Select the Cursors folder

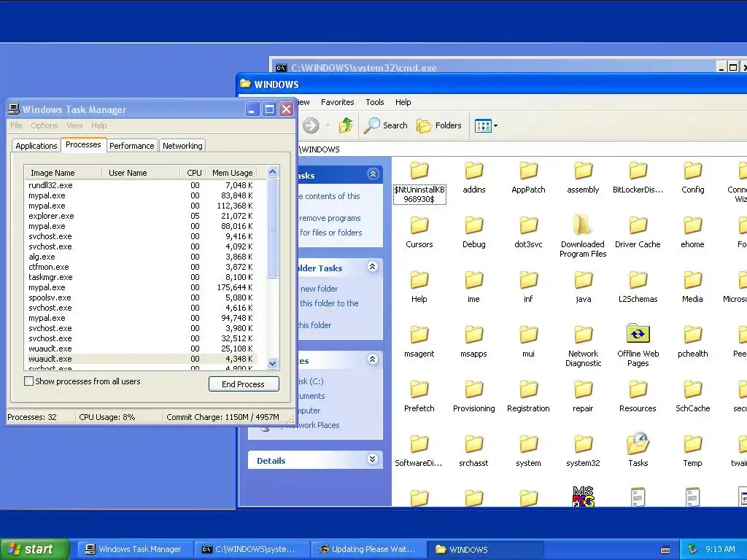point(419,232)
